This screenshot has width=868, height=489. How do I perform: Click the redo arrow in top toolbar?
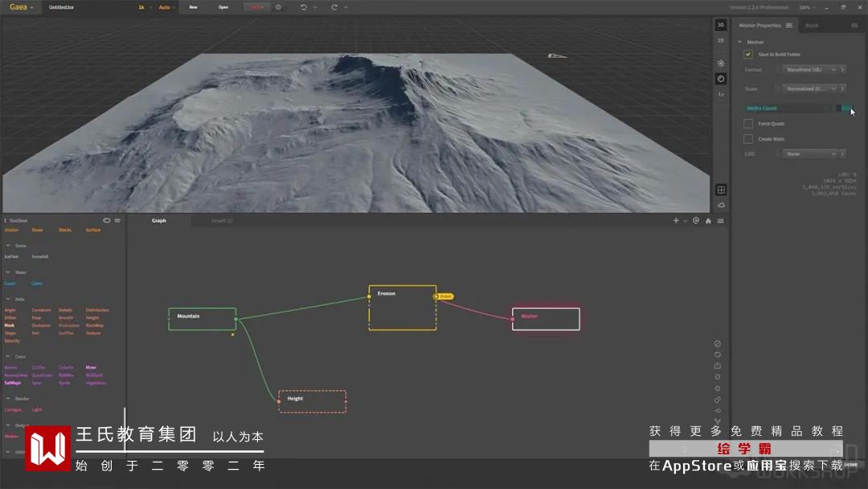(334, 7)
